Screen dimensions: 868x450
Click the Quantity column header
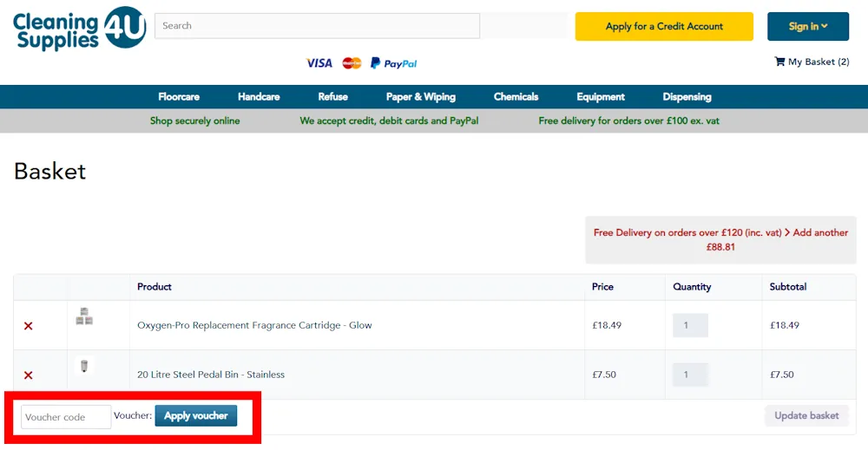pos(692,286)
